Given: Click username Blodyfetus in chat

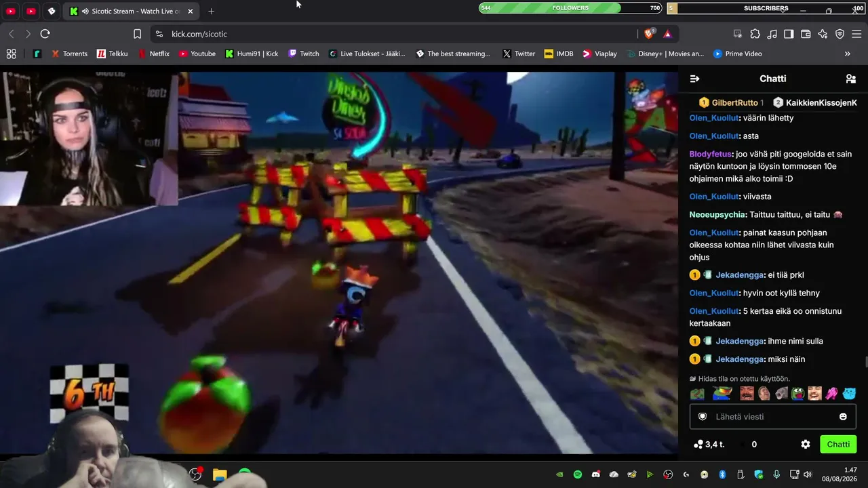Looking at the screenshot, I should tap(711, 154).
